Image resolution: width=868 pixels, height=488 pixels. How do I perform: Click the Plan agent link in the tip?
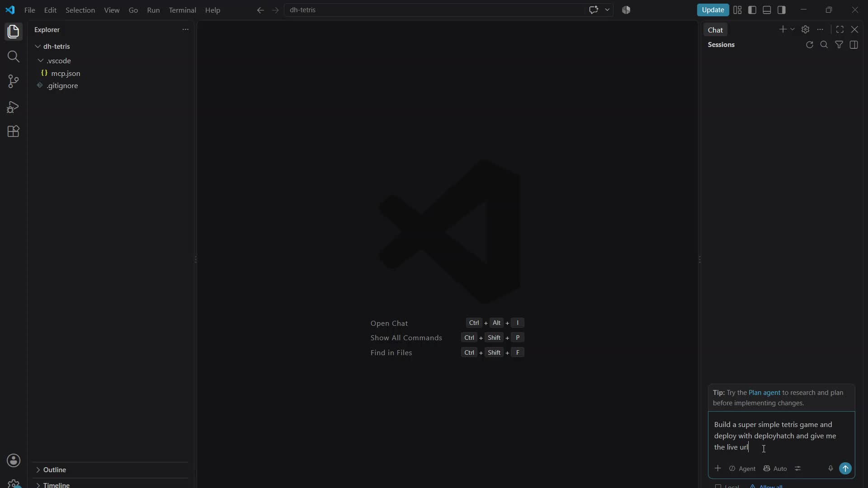point(764,393)
